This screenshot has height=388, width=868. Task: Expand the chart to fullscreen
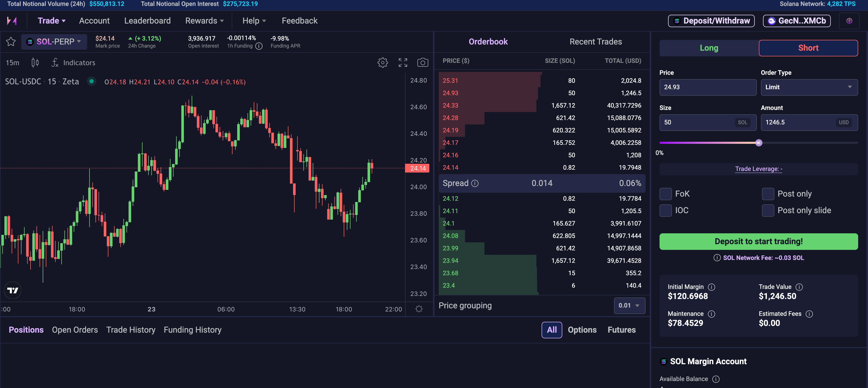(403, 62)
